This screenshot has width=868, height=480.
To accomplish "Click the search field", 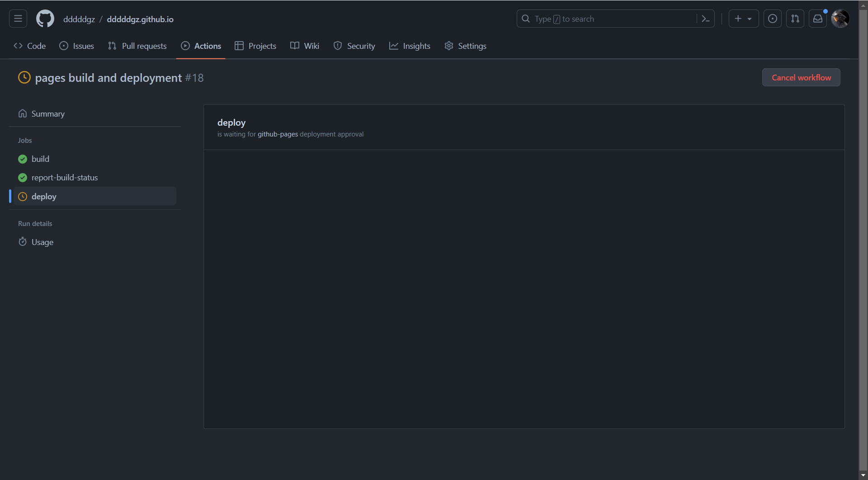I will 615,19.
